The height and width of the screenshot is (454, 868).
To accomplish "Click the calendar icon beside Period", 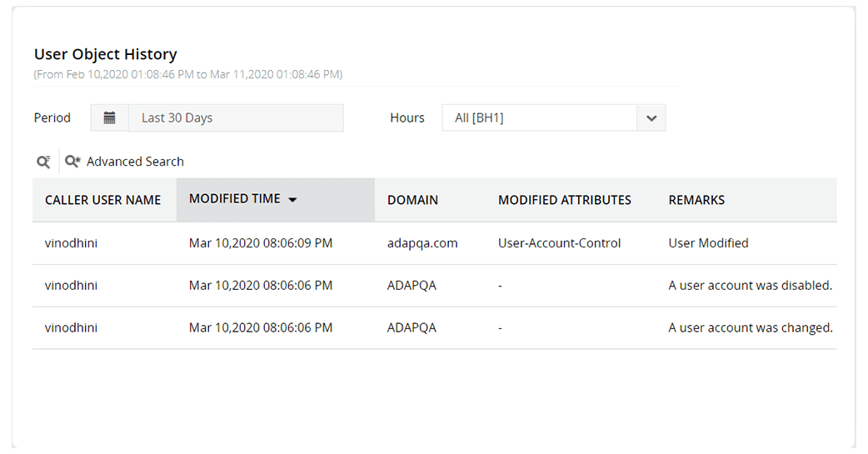I will (x=109, y=117).
